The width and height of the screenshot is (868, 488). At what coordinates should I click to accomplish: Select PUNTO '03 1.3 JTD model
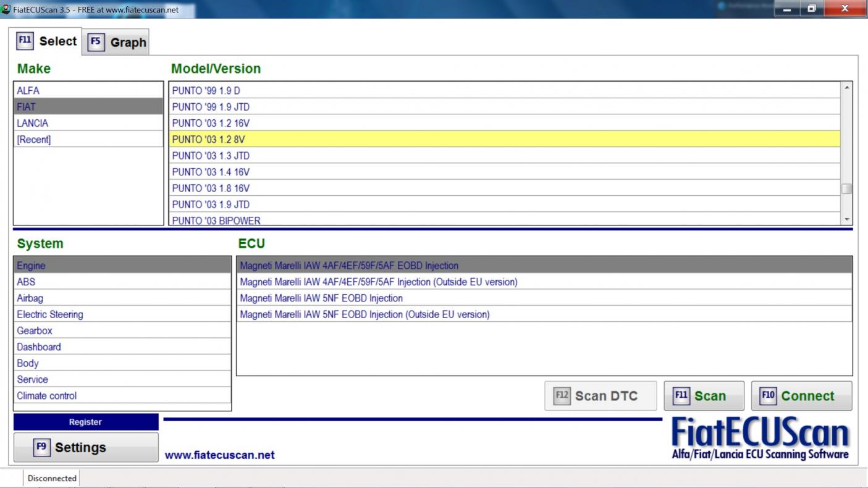[211, 156]
